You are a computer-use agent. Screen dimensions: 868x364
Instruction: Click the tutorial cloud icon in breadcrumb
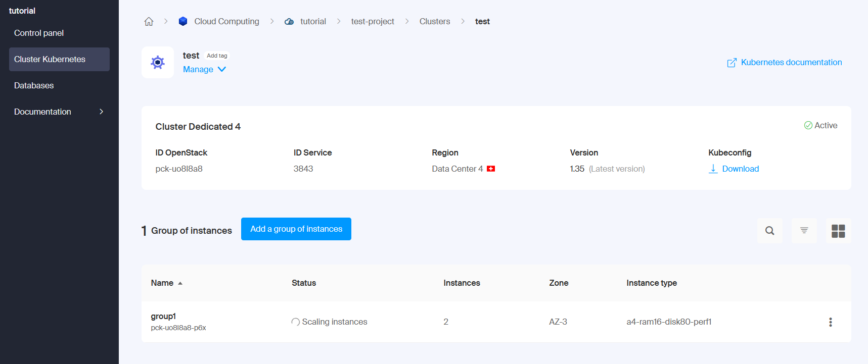pyautogui.click(x=289, y=22)
